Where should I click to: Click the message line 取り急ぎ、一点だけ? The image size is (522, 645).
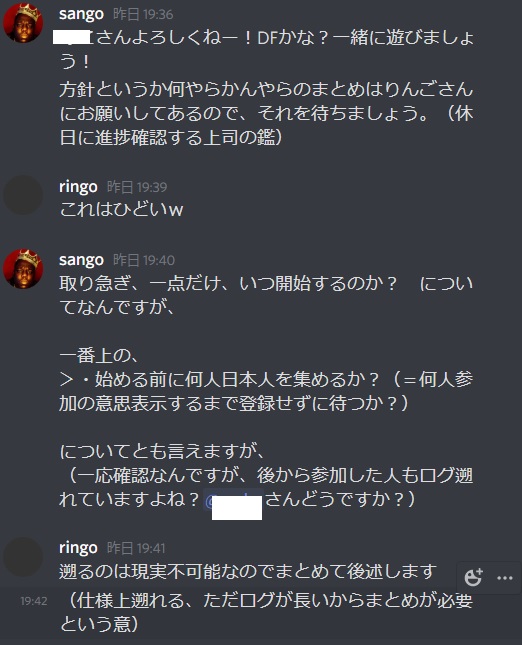pos(266,295)
